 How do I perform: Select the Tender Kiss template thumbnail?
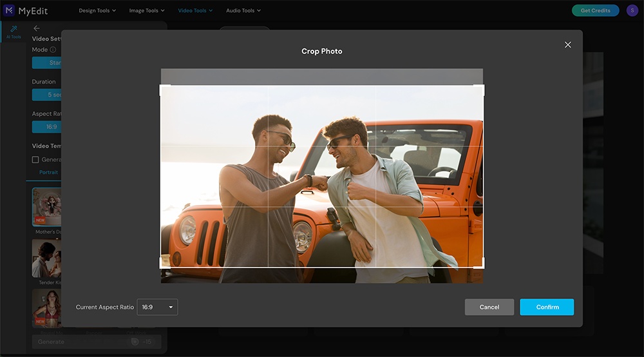click(x=47, y=258)
